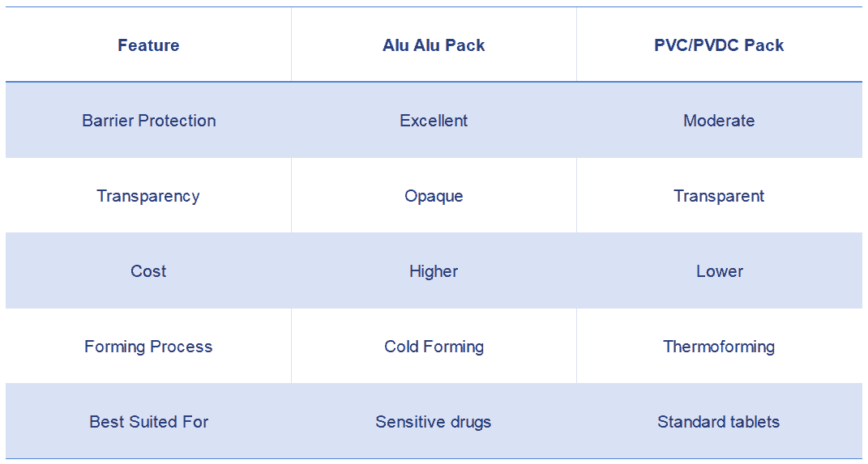Image resolution: width=868 pixels, height=464 pixels.
Task: Select the Lower cost cell
Action: point(719,271)
